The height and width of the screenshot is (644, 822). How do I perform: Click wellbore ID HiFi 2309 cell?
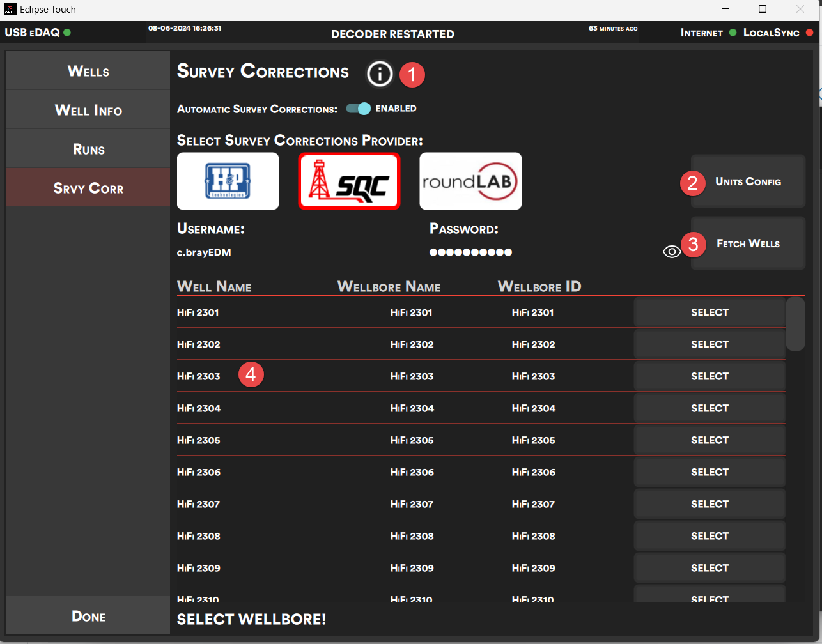coord(534,568)
